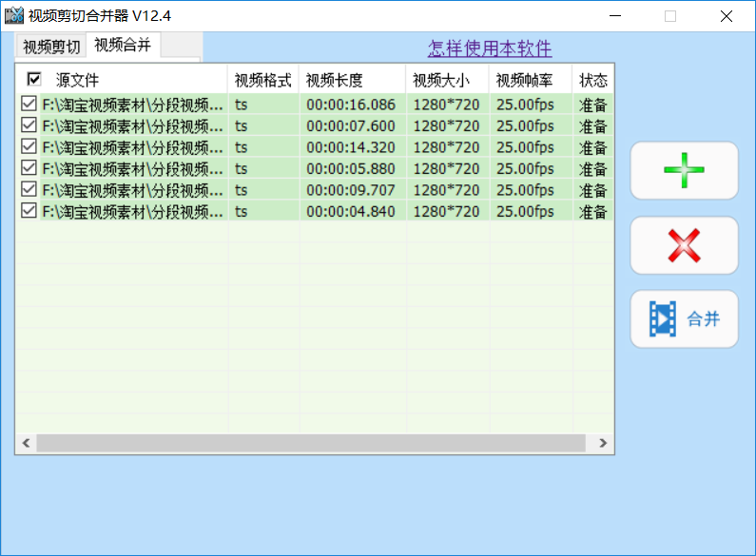The height and width of the screenshot is (556, 756).
Task: Uncheck the file with duration 00:00:07.600
Action: point(29,125)
